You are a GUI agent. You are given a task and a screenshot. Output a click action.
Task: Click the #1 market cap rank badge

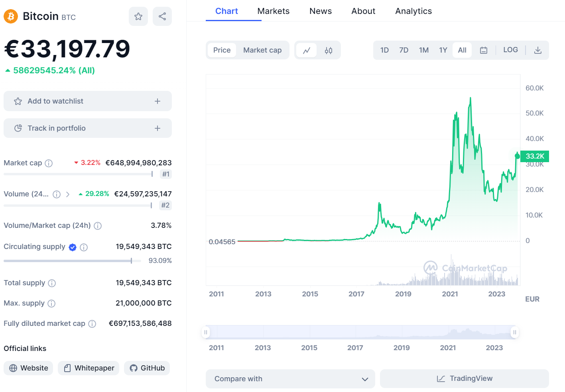tap(166, 174)
